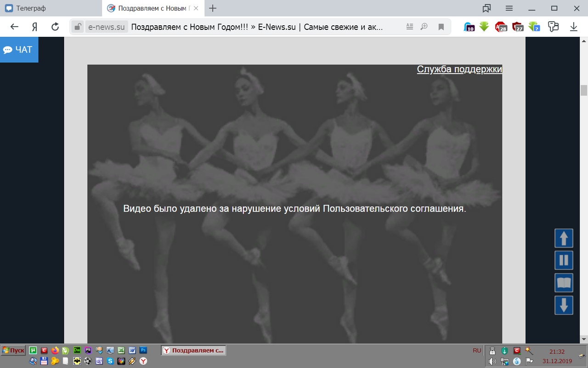Open the Служба поддержки link
588x368 pixels.
[x=459, y=69]
